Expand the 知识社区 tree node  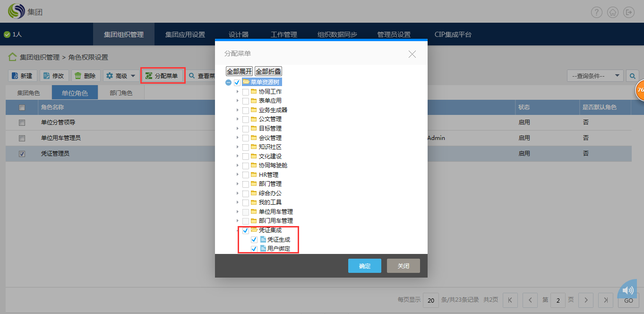[x=238, y=147]
